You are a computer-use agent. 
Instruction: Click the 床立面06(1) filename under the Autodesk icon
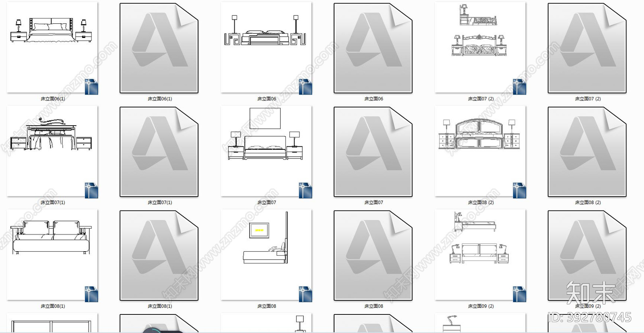(160, 99)
